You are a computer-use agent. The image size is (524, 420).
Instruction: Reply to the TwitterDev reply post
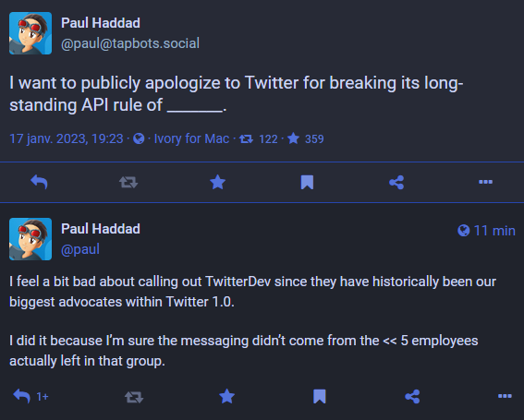coord(30,397)
